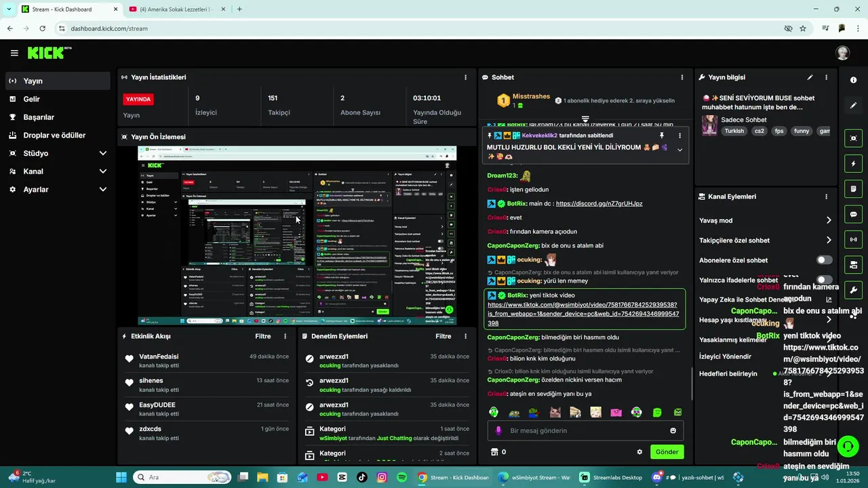Click the stream preview thumbnail

click(297, 235)
